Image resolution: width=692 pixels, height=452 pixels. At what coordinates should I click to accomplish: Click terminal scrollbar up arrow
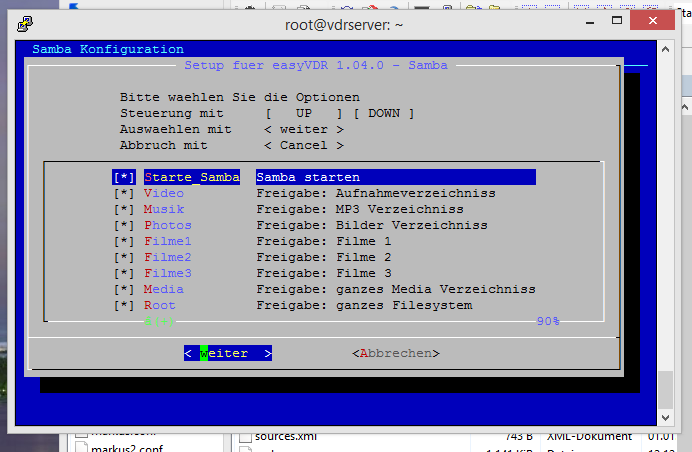coord(666,49)
